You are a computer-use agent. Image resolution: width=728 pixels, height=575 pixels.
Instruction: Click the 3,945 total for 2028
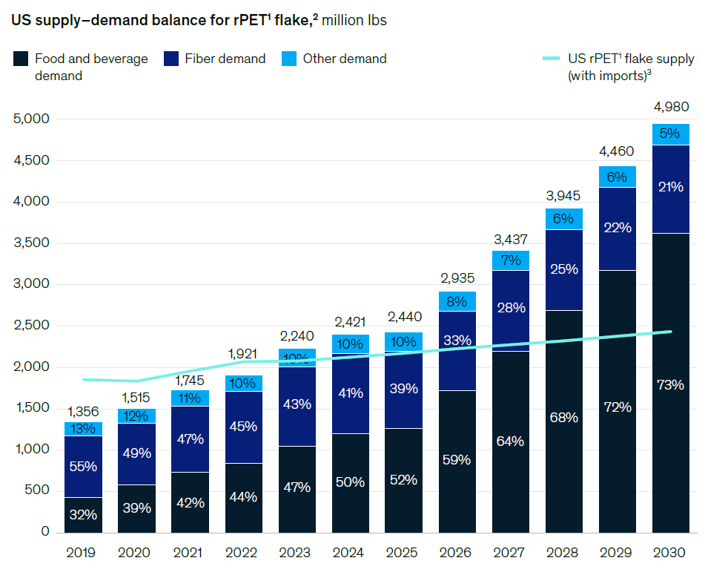[x=563, y=196]
